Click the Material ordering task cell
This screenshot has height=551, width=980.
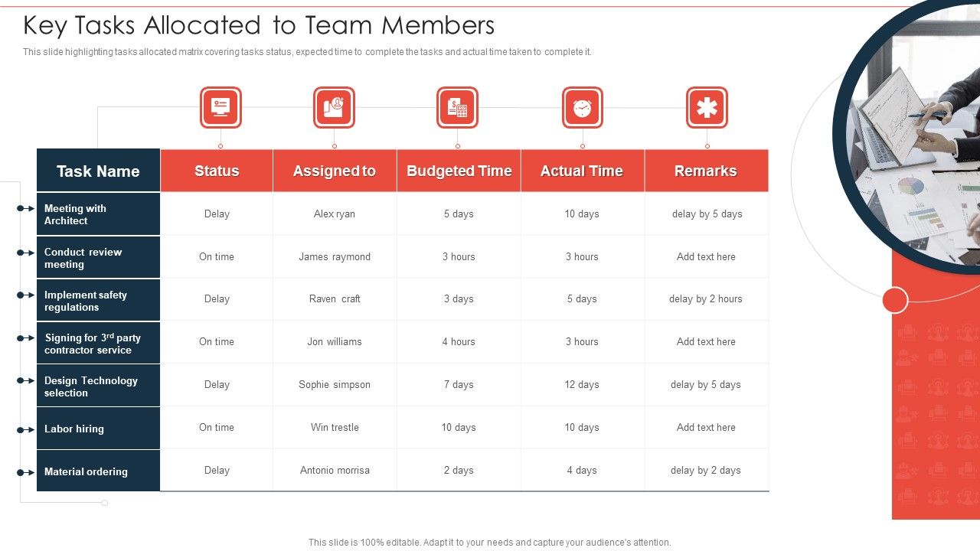(98, 471)
